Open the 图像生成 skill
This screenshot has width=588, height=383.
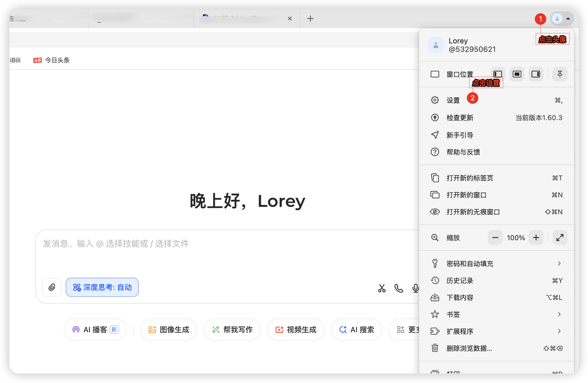pos(169,330)
